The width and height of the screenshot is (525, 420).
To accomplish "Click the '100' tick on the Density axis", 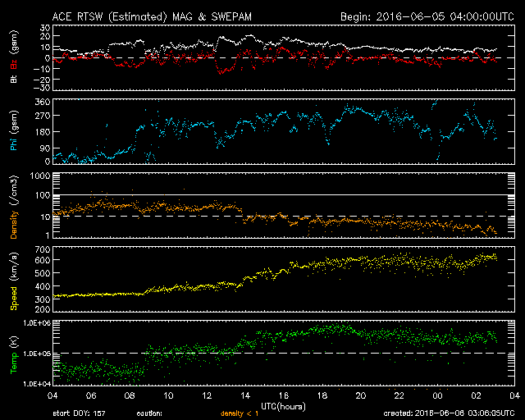I will click(43, 195).
